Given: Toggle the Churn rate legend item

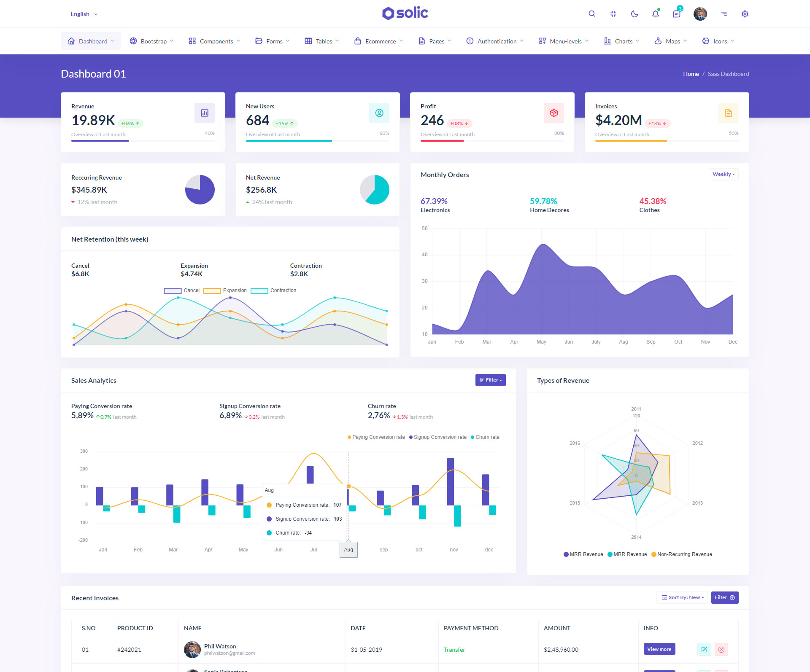Looking at the screenshot, I should coord(485,437).
